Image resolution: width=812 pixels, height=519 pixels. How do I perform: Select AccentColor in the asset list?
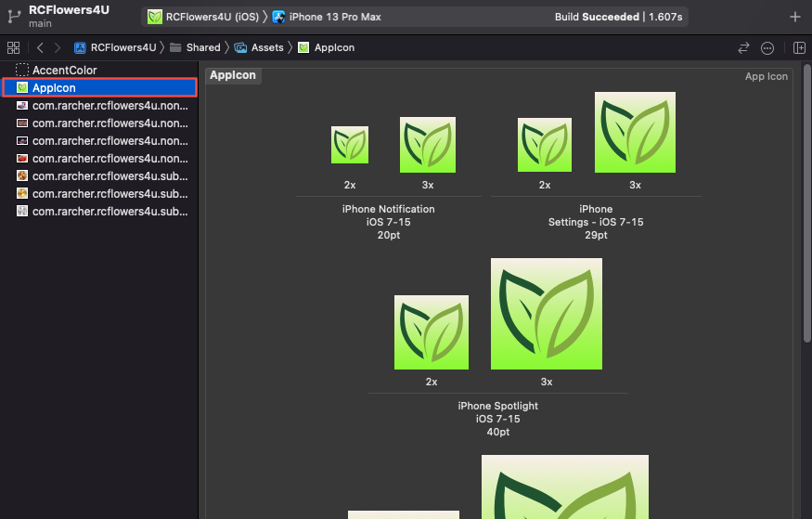tap(99, 70)
